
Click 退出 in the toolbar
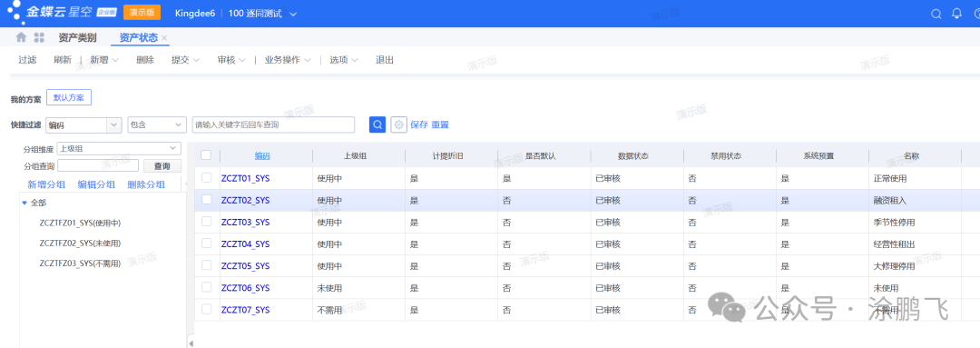point(385,60)
